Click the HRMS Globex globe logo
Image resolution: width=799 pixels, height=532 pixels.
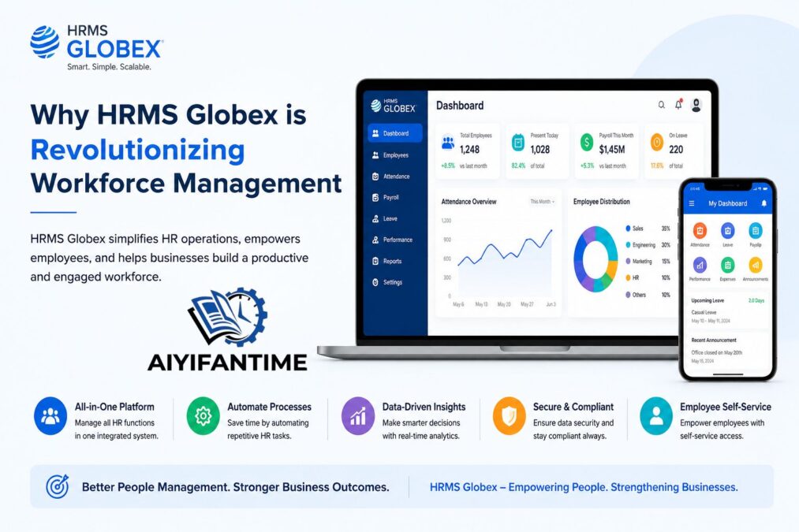click(45, 42)
